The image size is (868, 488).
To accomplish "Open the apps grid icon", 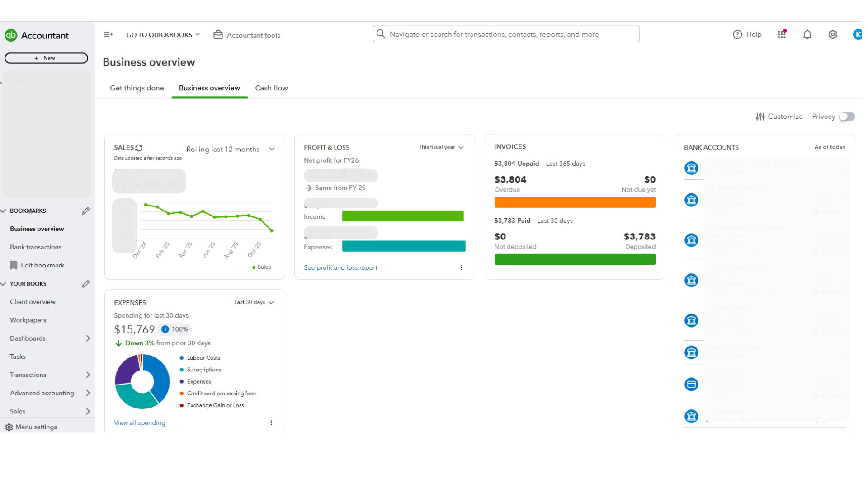I will 782,34.
